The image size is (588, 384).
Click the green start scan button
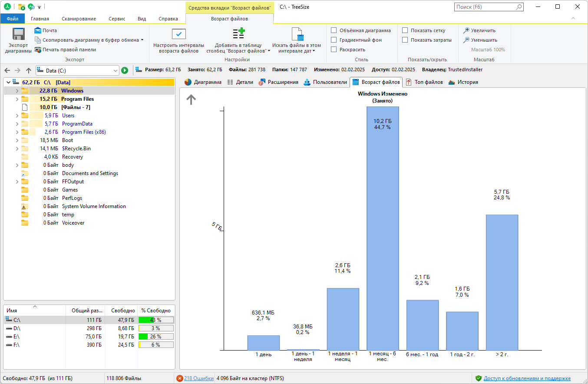[x=125, y=70]
